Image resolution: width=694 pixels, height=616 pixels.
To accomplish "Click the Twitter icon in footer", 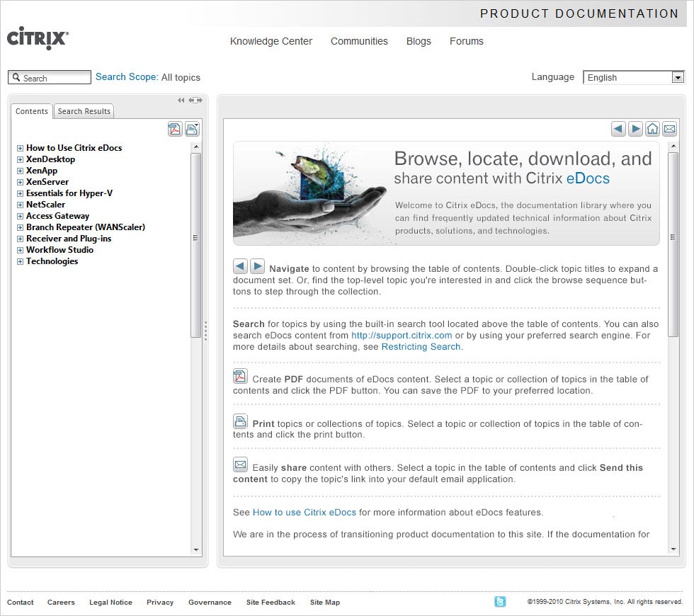I will click(500, 601).
